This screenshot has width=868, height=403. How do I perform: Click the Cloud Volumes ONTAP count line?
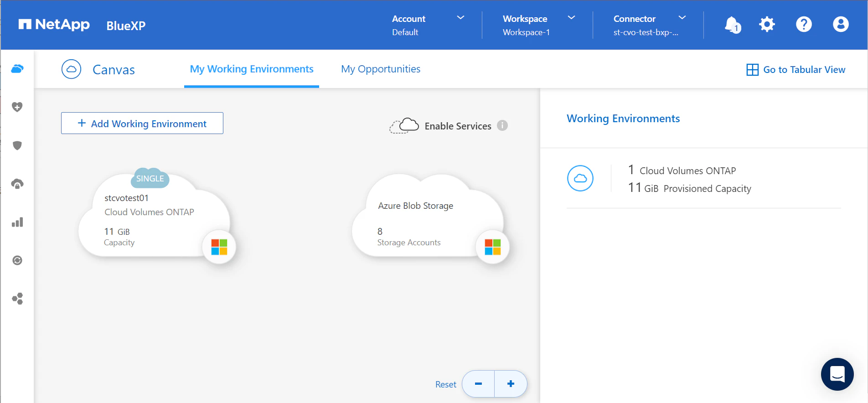pos(682,170)
